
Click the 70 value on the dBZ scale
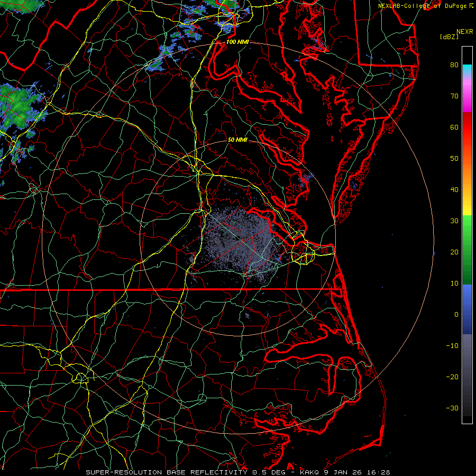pyautogui.click(x=454, y=96)
